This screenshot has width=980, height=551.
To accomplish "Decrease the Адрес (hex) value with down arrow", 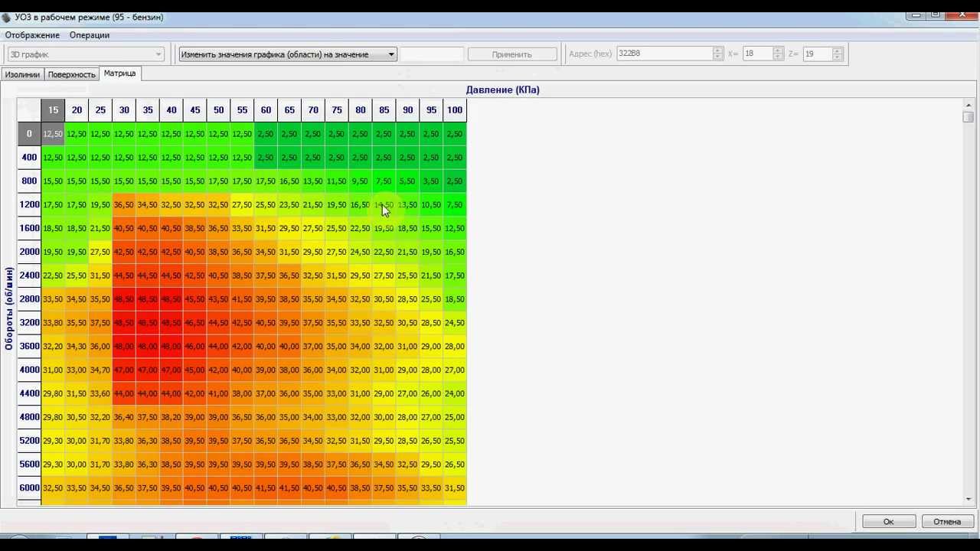I will click(717, 57).
